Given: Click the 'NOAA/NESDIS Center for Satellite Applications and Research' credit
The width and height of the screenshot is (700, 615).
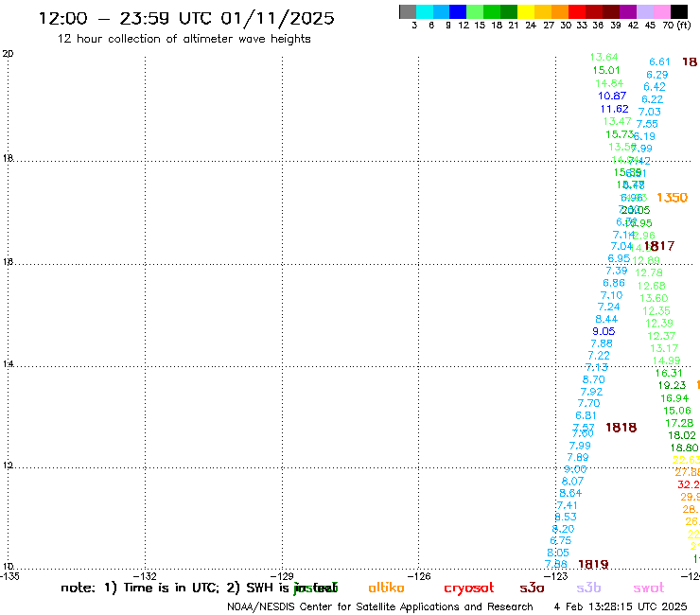Looking at the screenshot, I should pyautogui.click(x=380, y=607).
